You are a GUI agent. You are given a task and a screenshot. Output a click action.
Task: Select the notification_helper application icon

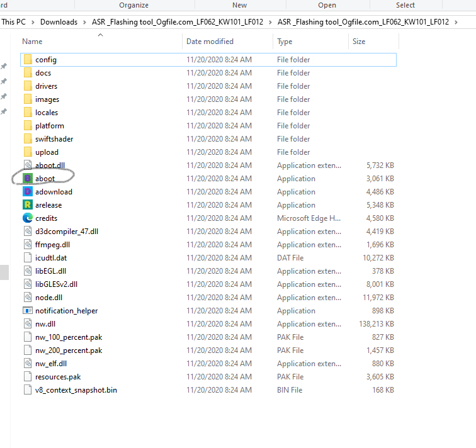pyautogui.click(x=27, y=311)
